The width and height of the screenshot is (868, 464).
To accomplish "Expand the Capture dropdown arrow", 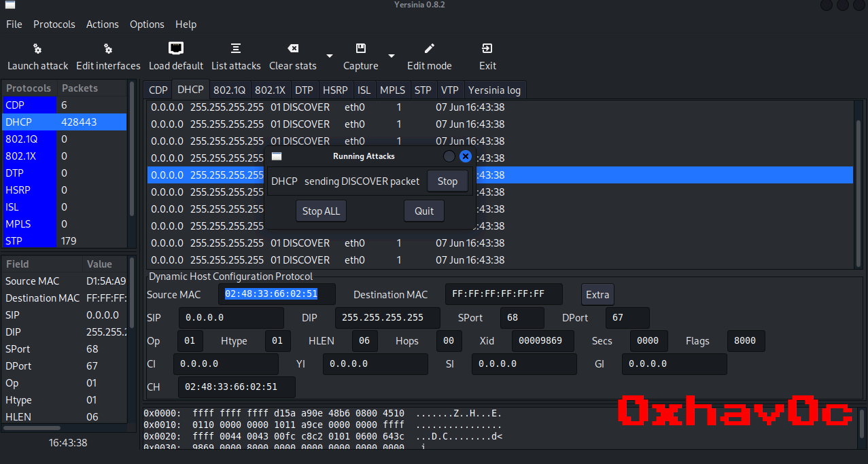I will pos(392,56).
